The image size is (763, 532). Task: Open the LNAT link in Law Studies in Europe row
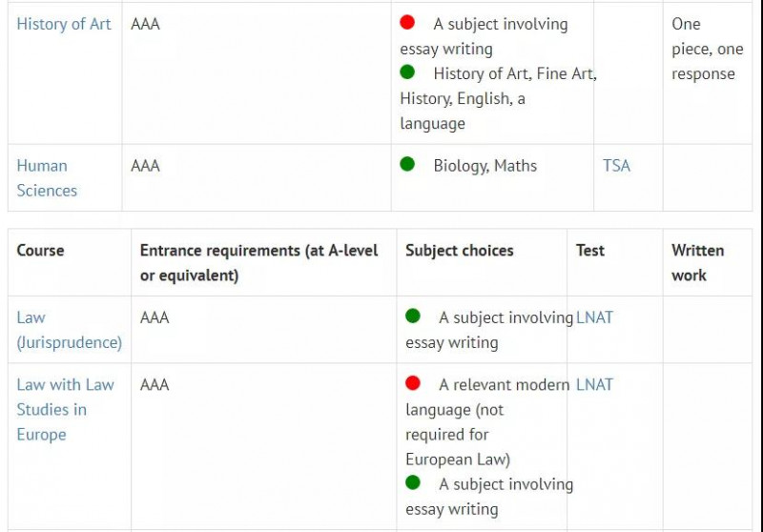coord(594,384)
